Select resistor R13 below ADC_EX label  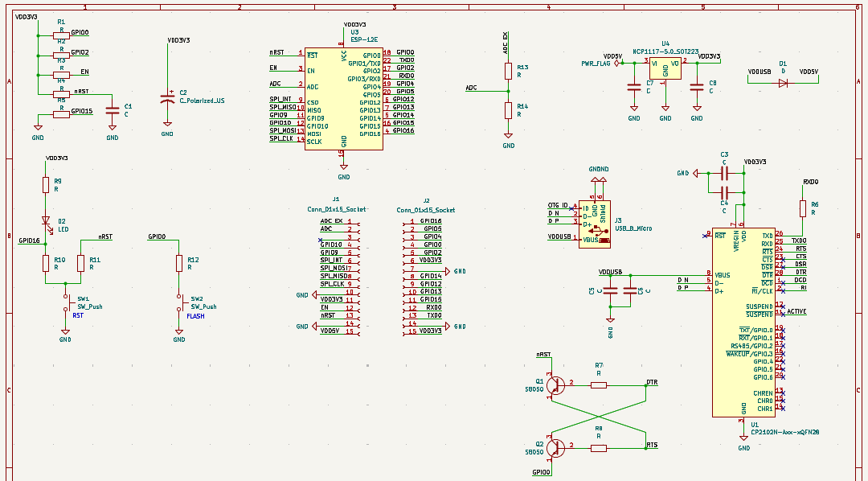tap(508, 71)
